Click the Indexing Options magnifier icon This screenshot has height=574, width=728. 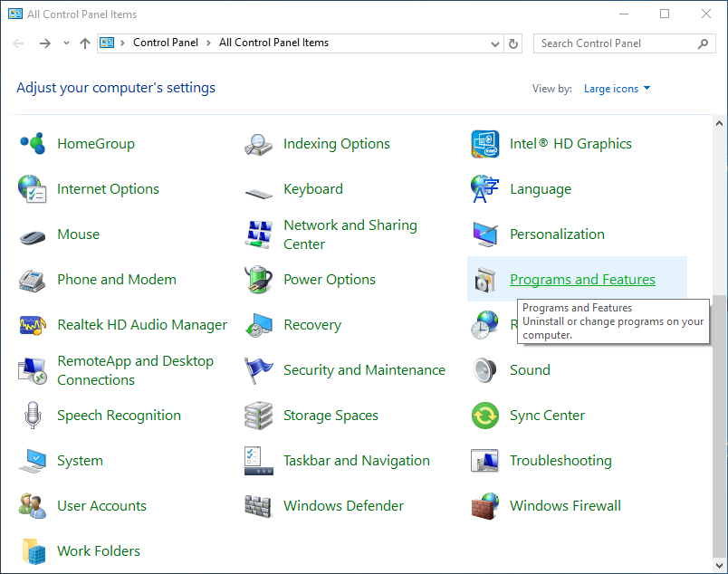click(259, 145)
